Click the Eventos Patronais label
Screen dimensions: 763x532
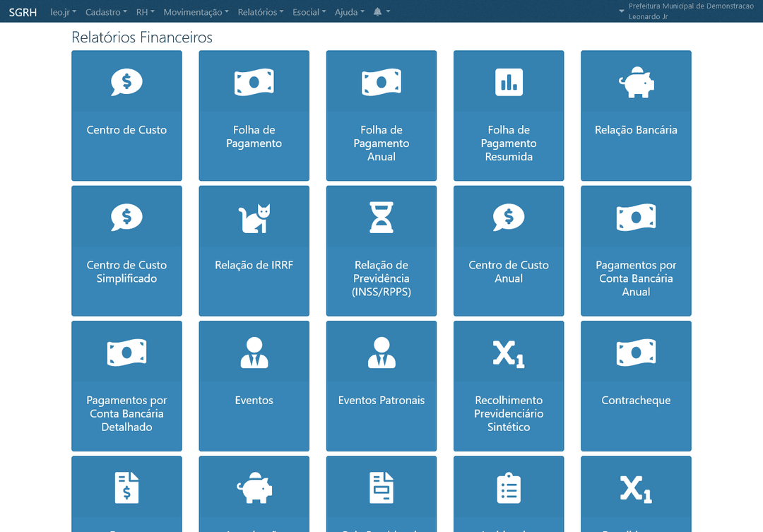(381, 400)
